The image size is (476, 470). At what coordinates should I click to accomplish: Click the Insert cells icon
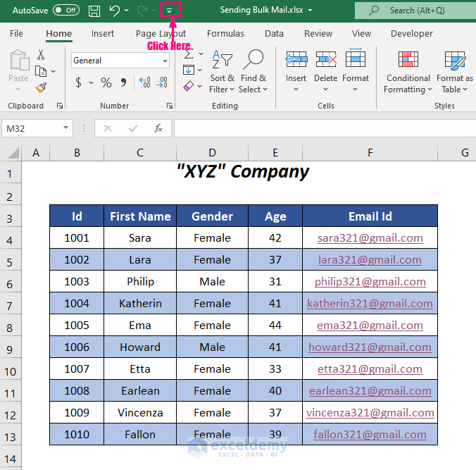coord(296,59)
